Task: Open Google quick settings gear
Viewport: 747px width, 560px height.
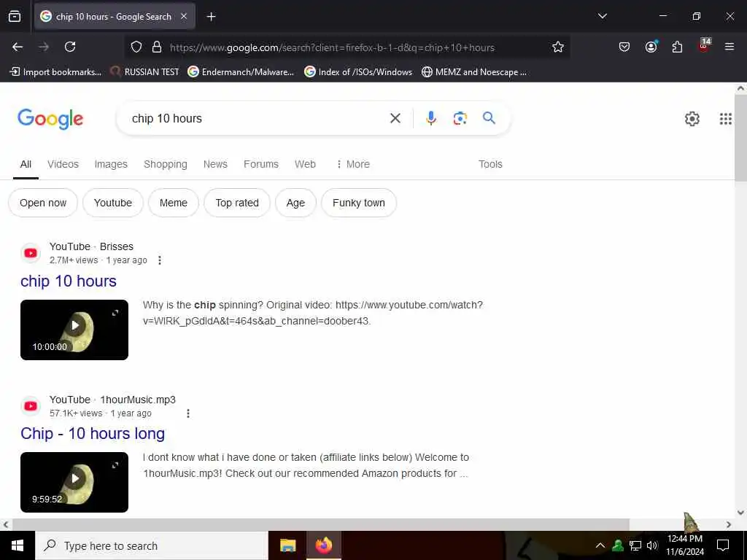Action: [x=692, y=119]
